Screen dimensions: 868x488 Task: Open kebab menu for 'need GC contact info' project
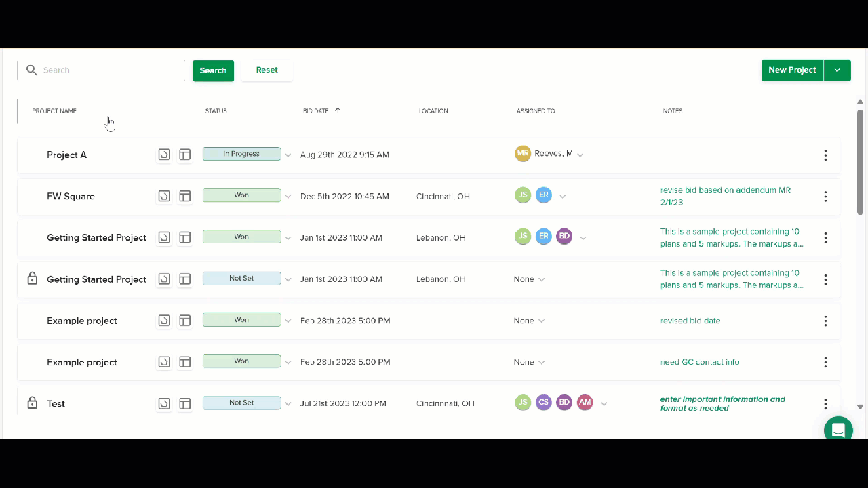pyautogui.click(x=825, y=362)
